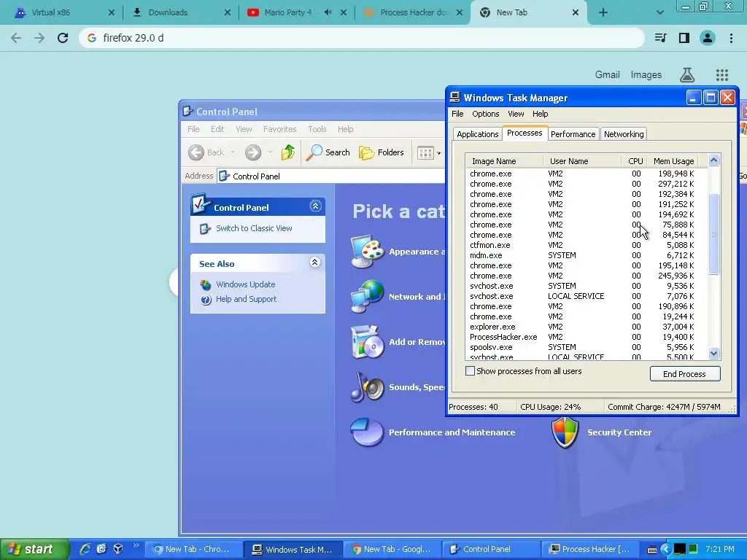This screenshot has width=747, height=560.
Task: Click Control Panel address field
Action: [x=331, y=176]
